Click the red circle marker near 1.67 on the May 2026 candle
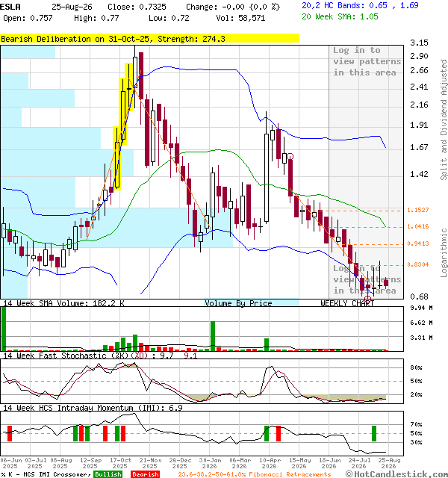The height and width of the screenshot is (478, 448). [x=290, y=156]
